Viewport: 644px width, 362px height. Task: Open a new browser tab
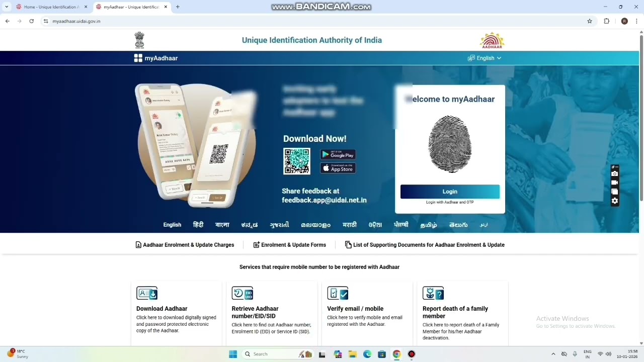click(178, 7)
